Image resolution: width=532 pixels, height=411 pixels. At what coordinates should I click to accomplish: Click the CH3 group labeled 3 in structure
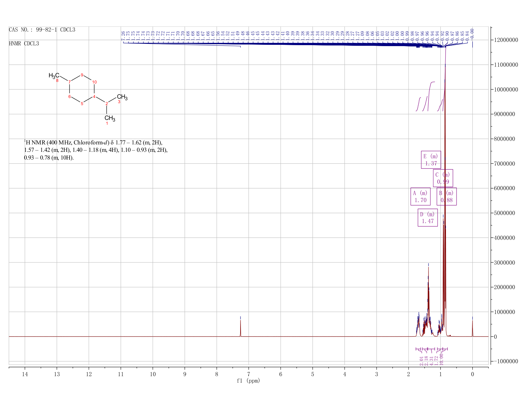tap(122, 98)
